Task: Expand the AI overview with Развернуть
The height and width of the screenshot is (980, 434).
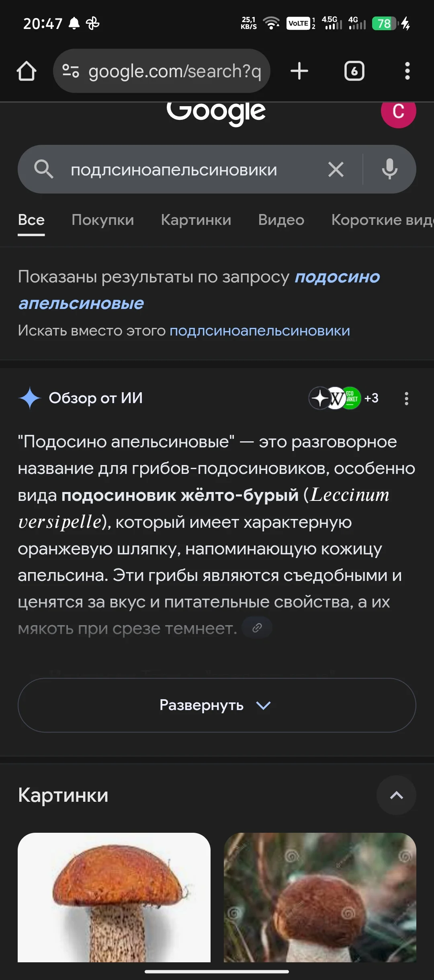Action: (217, 705)
